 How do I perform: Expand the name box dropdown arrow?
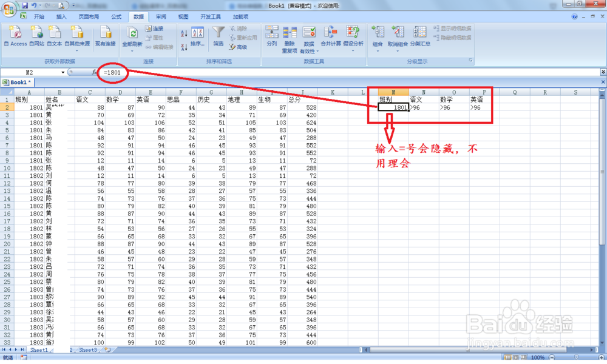(x=63, y=72)
